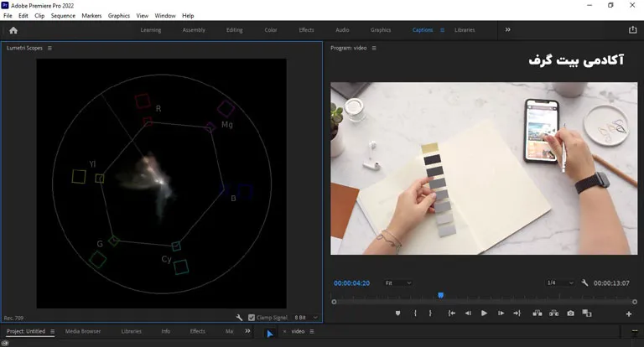The image size is (644, 347).
Task: Click Go to In point button
Action: point(451,313)
